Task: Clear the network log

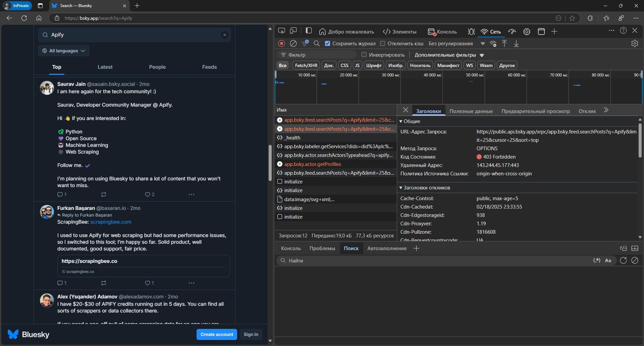Action: point(293,43)
